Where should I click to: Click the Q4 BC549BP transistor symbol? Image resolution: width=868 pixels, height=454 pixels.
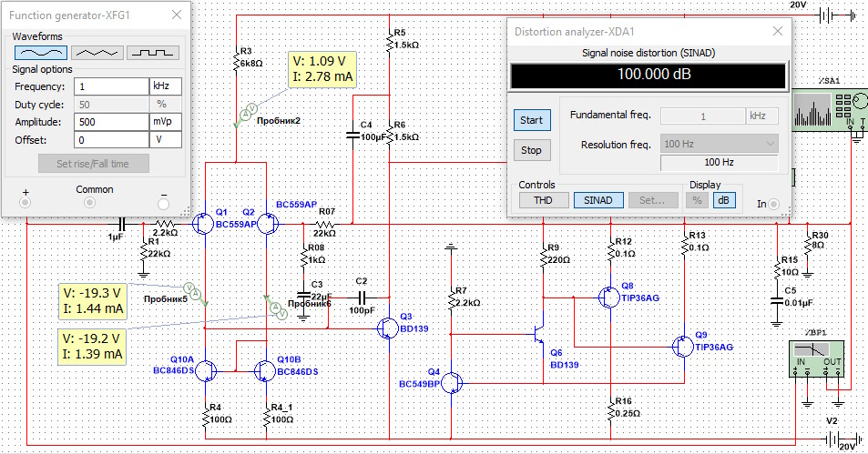pos(452,382)
